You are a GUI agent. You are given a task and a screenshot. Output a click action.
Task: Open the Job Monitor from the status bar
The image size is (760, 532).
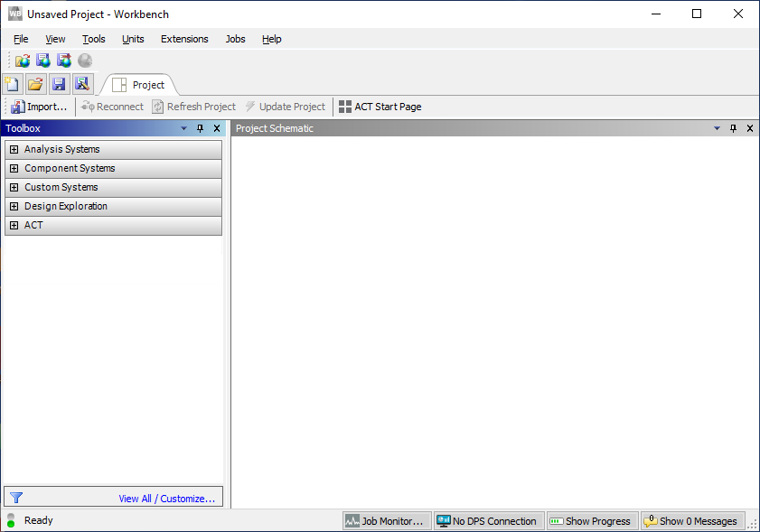click(387, 521)
